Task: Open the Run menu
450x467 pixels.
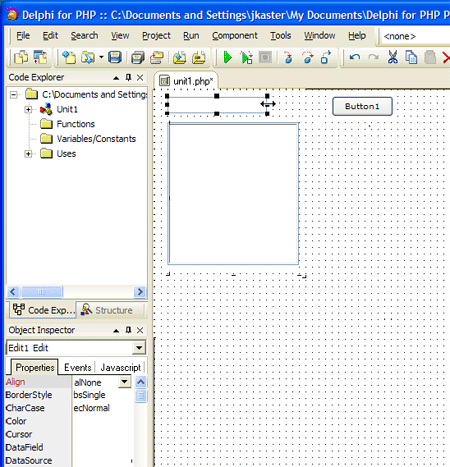Action: click(191, 36)
